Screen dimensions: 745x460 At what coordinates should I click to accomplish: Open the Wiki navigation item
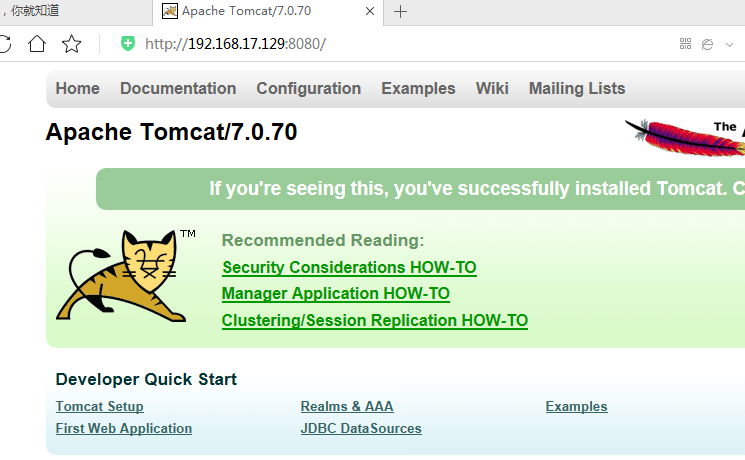point(492,88)
